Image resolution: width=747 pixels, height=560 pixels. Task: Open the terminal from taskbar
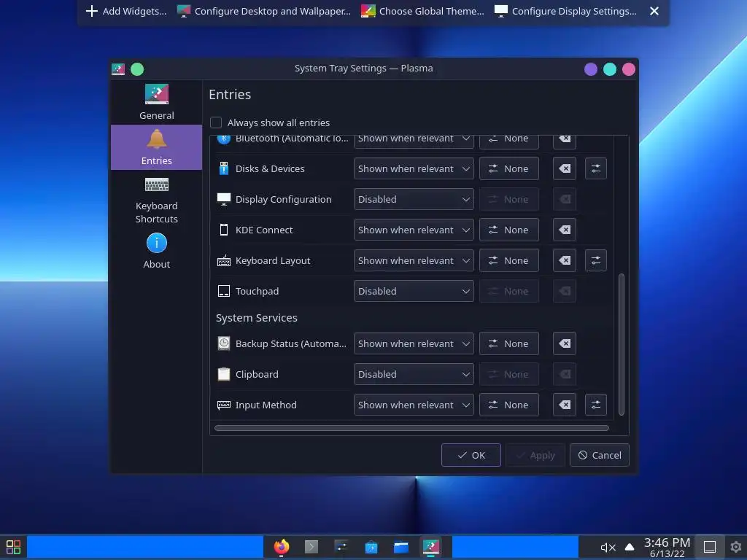tap(311, 547)
